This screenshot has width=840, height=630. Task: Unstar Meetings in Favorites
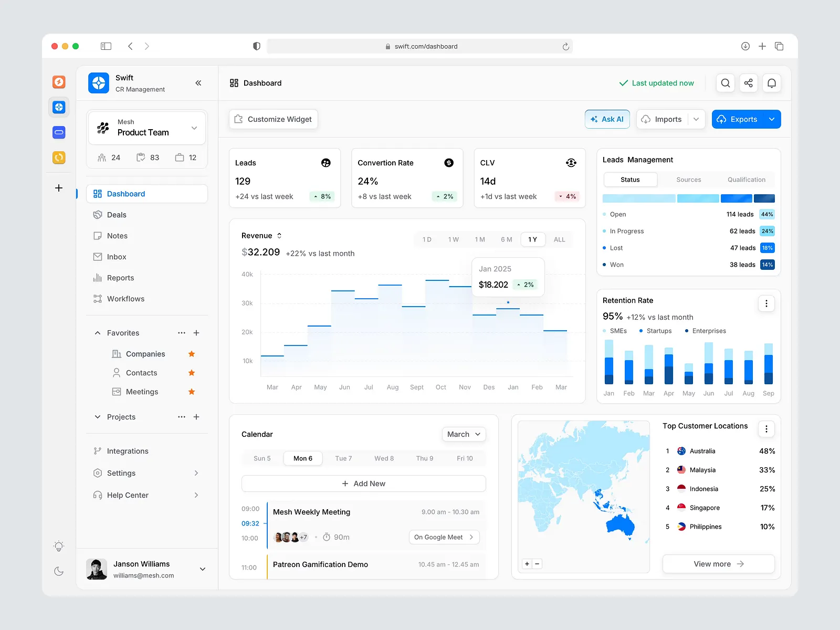pyautogui.click(x=192, y=392)
